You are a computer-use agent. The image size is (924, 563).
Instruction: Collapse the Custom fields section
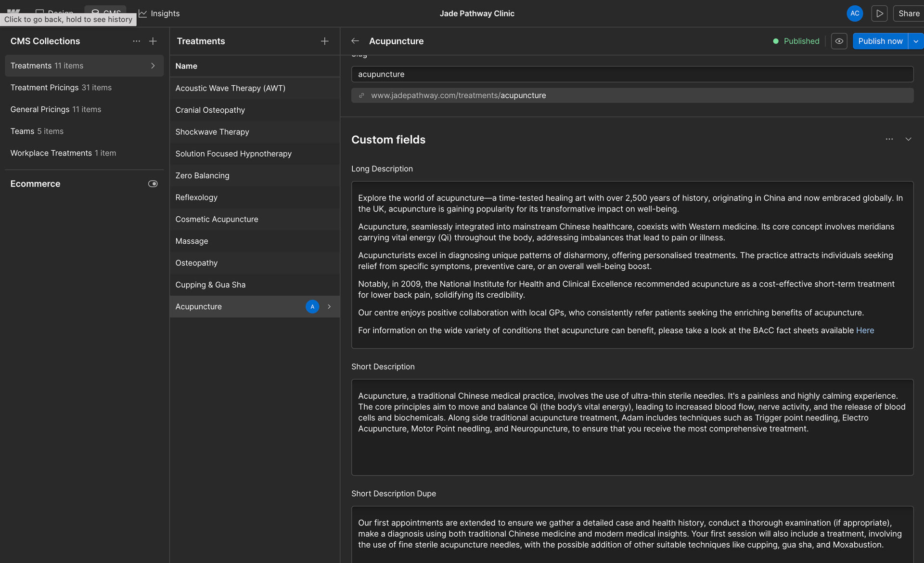[x=908, y=139]
